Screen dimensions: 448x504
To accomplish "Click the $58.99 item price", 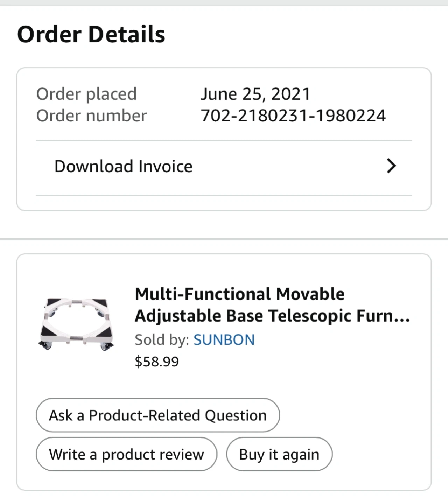I will coord(157,362).
